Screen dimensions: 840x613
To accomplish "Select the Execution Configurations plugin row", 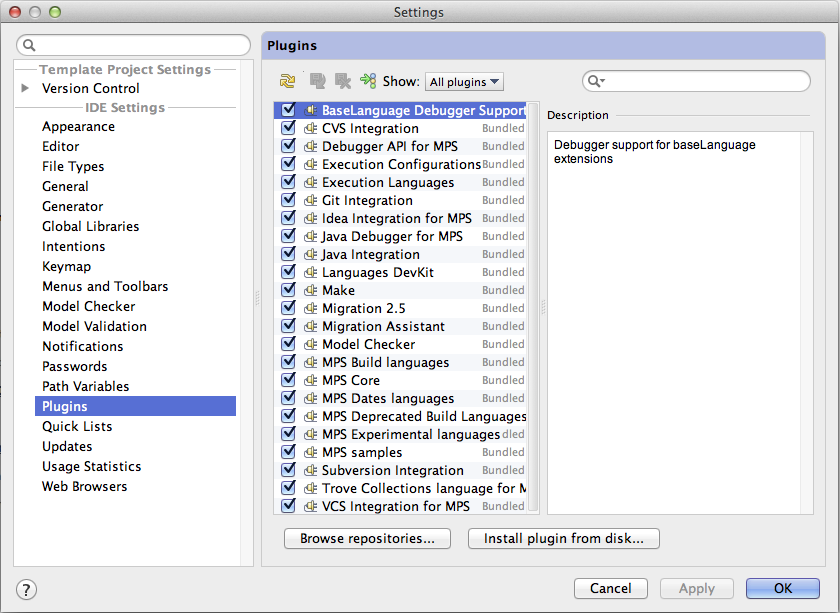I will (x=400, y=164).
